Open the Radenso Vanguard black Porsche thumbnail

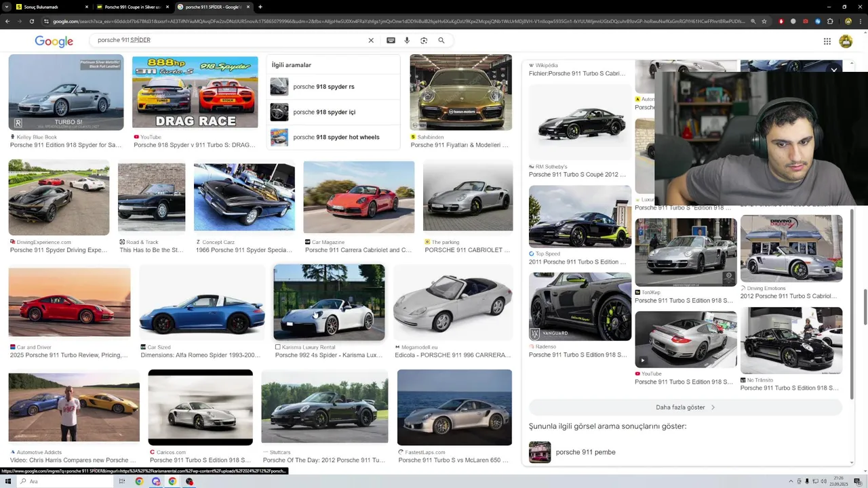[x=580, y=306]
